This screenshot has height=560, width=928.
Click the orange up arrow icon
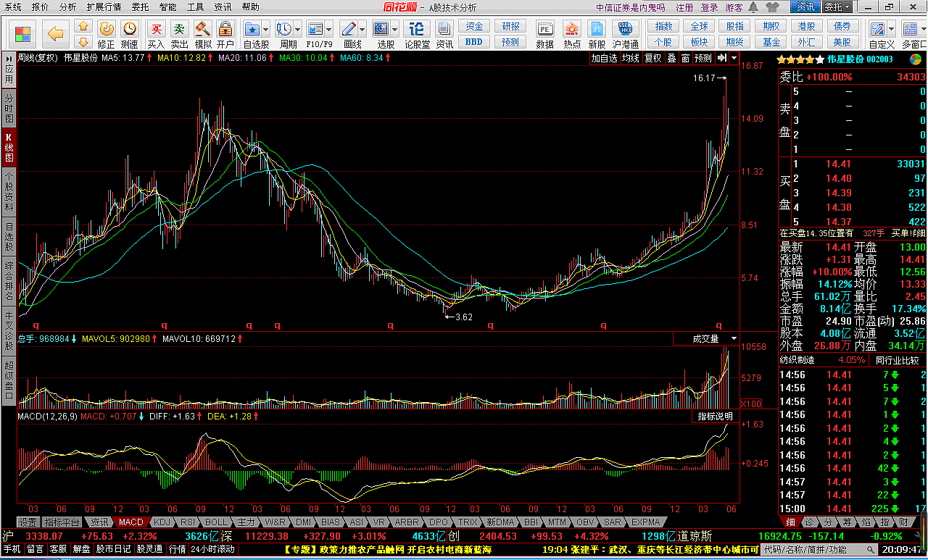pyautogui.click(x=83, y=26)
